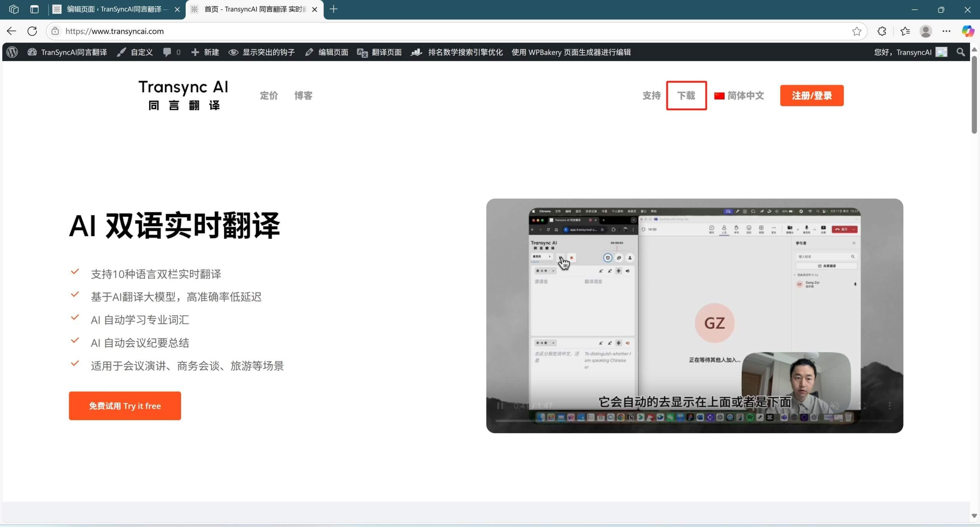Switch to 编辑页面 TranSyncAI tab
This screenshot has height=527, width=980.
tap(117, 9)
